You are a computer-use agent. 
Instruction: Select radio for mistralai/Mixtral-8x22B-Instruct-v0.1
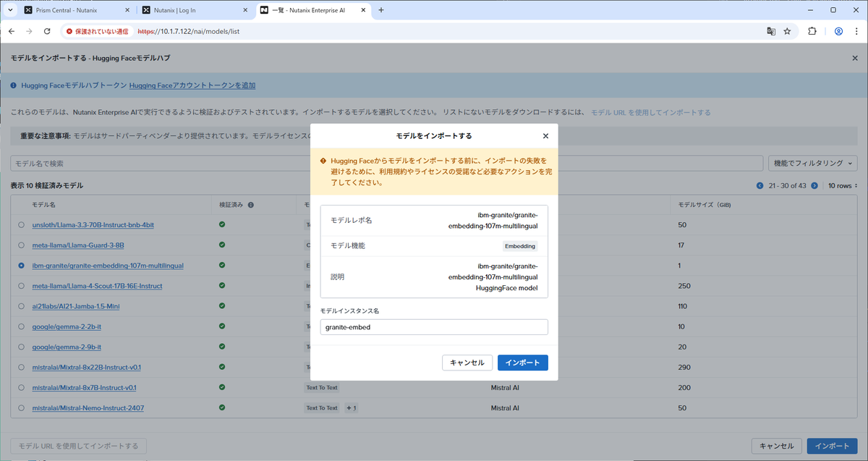22,367
